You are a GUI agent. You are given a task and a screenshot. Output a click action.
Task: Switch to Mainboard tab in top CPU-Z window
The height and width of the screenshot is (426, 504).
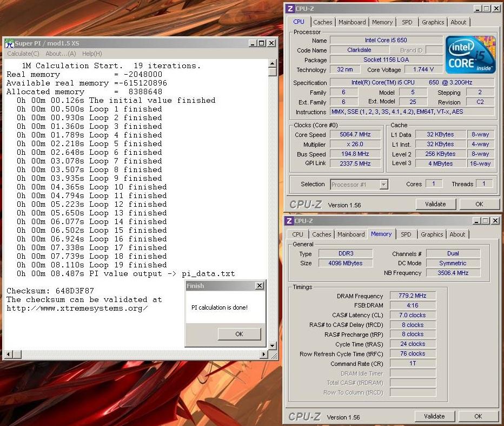tap(352, 22)
